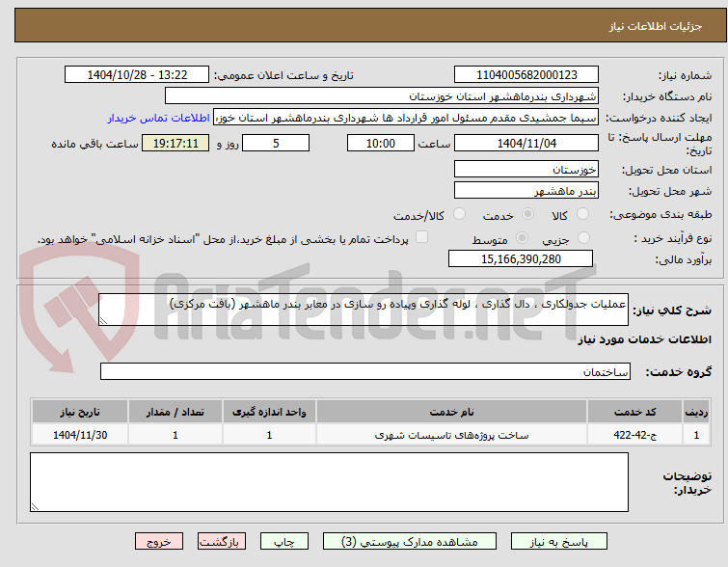Click the service code cell ج-42-422
The image size is (728, 567).
click(x=634, y=435)
